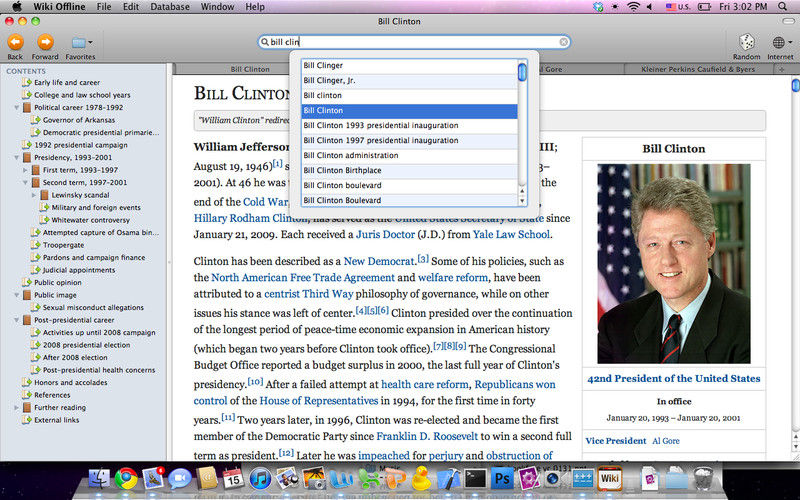
Task: Open the Window menu
Action: point(217,7)
